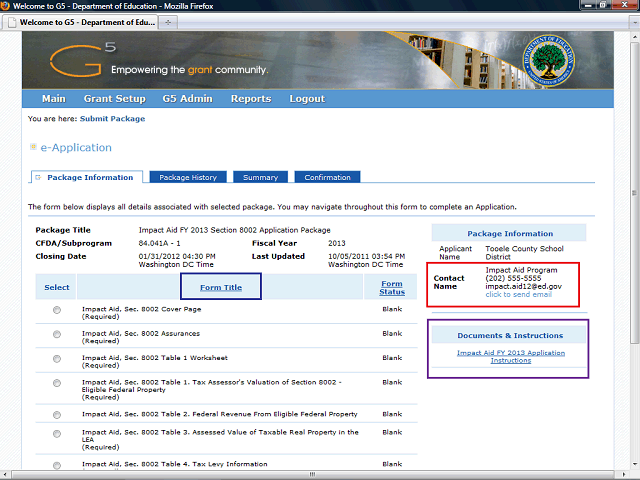The image size is (640, 480).
Task: Click the 'impact.aid12@ed.gov' email text
Action: (x=524, y=286)
